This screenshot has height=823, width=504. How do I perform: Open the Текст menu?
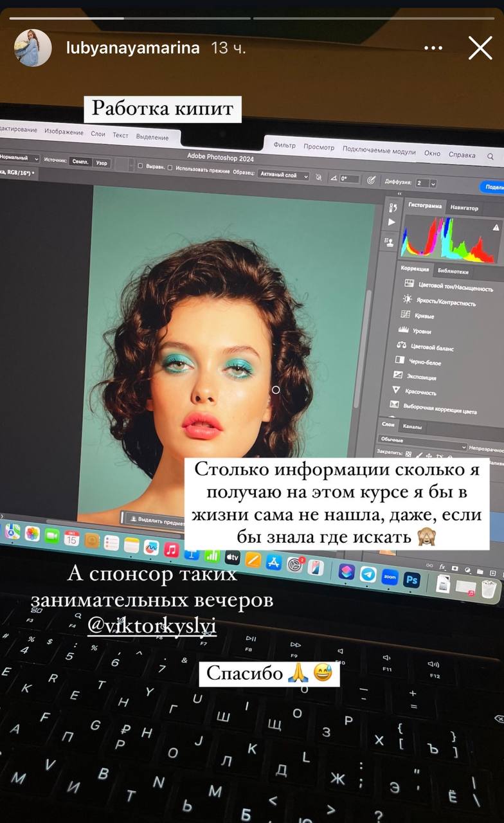[x=120, y=135]
